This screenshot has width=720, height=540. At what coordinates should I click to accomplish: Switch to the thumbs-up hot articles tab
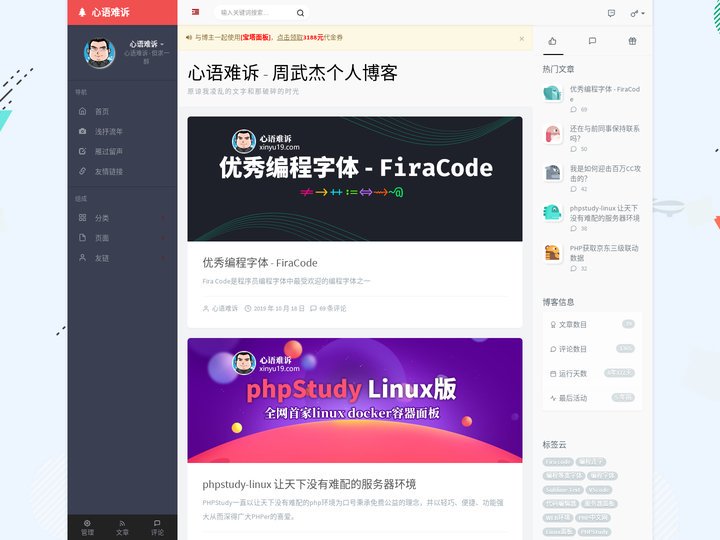pos(552,41)
